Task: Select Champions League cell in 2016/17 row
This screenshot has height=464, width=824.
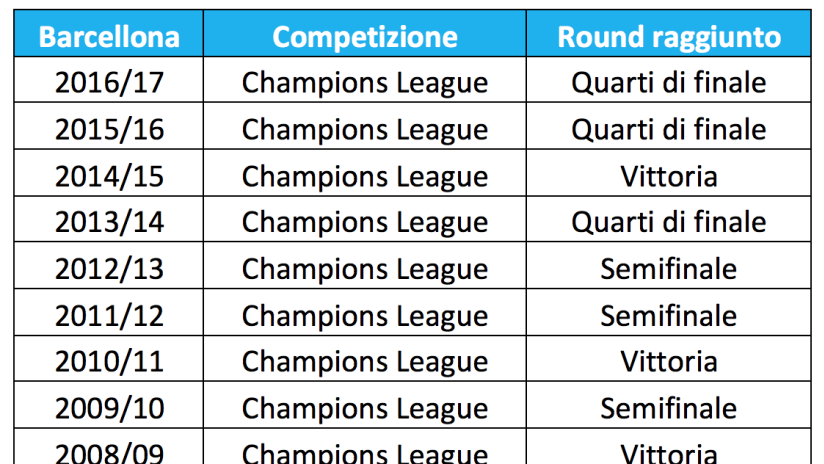Action: tap(365, 80)
